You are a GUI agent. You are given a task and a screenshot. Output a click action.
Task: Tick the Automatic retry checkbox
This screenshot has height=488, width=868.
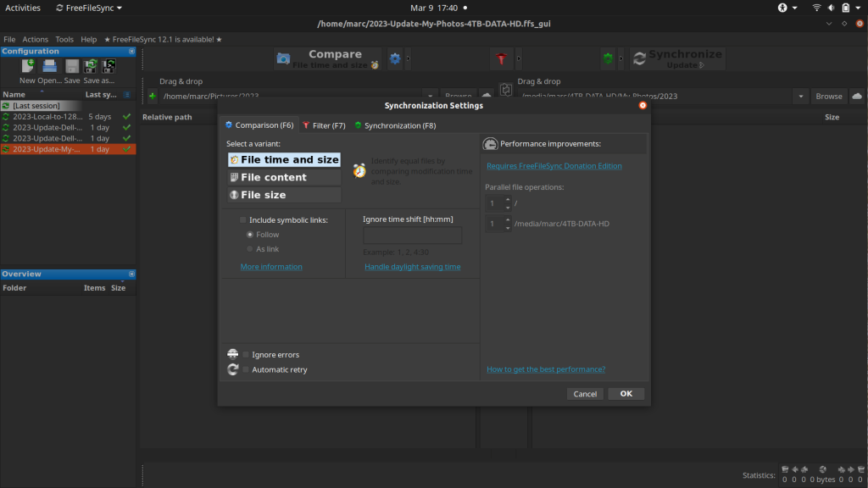pyautogui.click(x=246, y=369)
